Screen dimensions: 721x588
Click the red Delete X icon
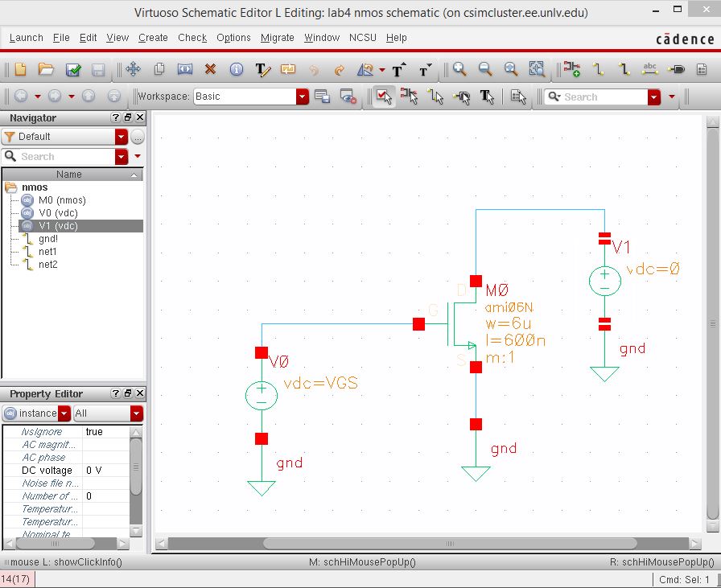coord(210,70)
